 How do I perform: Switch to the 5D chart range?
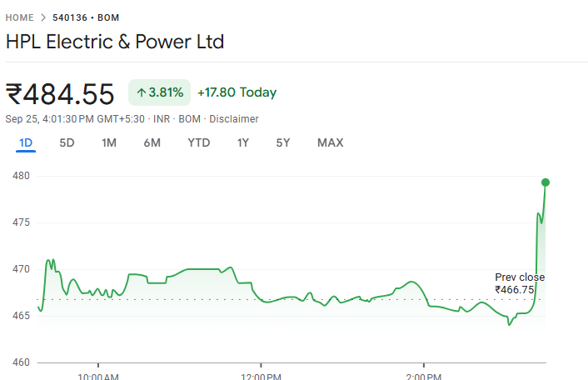(x=67, y=143)
